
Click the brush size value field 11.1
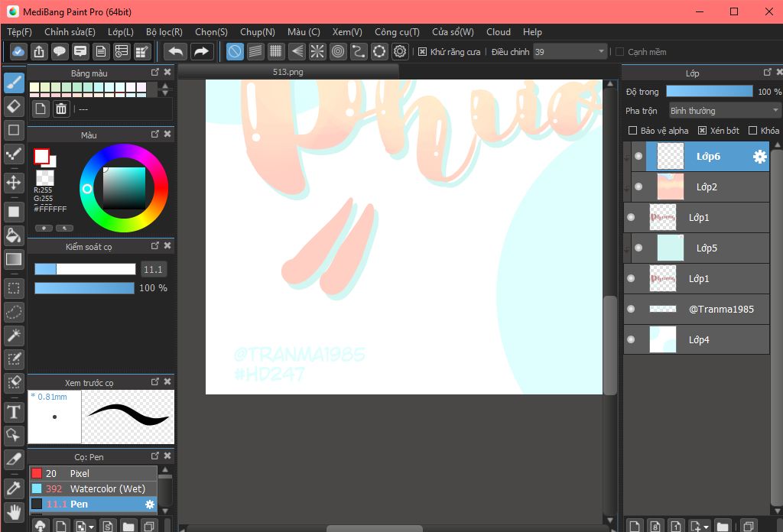click(x=153, y=270)
